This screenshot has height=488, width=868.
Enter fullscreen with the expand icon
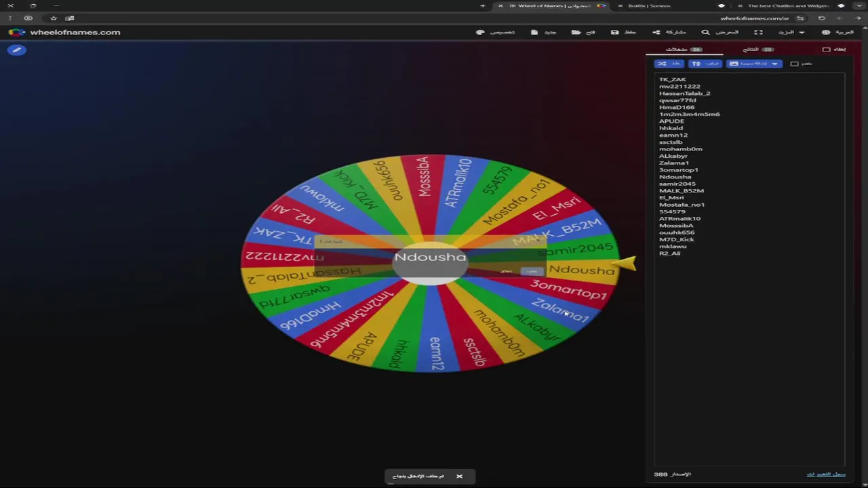point(758,32)
